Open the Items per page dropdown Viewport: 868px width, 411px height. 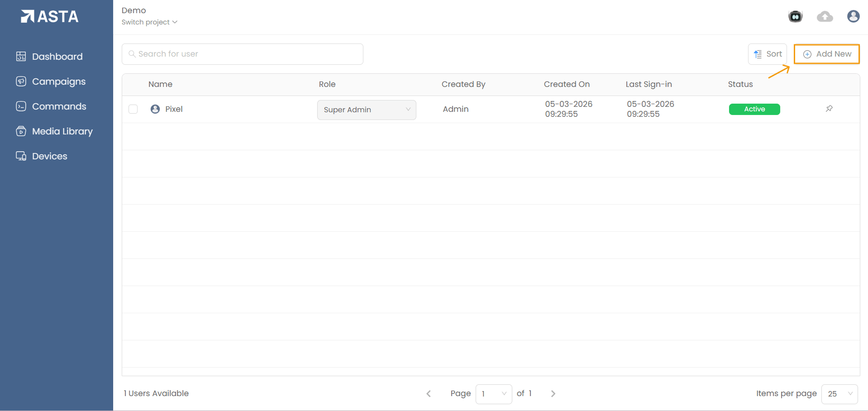point(839,394)
